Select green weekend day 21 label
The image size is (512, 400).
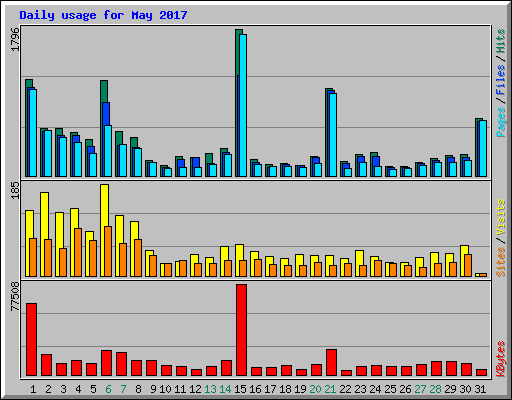330,389
